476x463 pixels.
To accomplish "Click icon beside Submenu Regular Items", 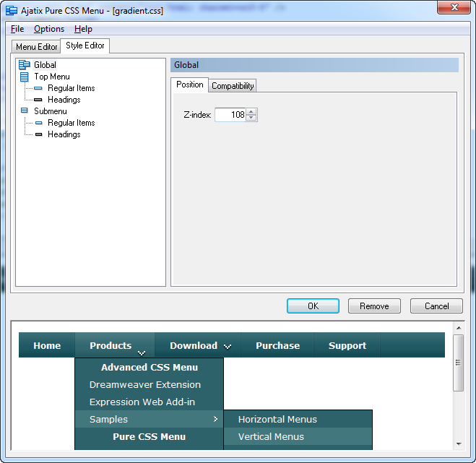I will pyautogui.click(x=39, y=123).
